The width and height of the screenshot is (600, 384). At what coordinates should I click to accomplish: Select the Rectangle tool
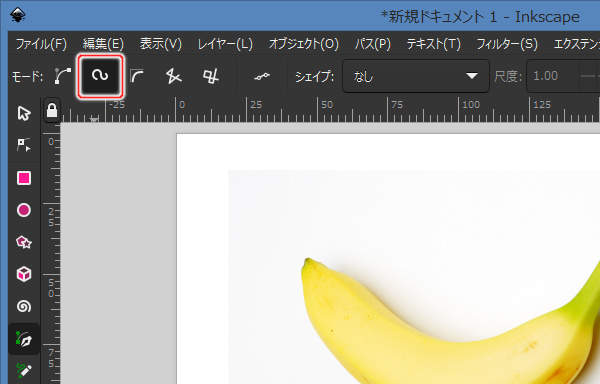click(24, 178)
